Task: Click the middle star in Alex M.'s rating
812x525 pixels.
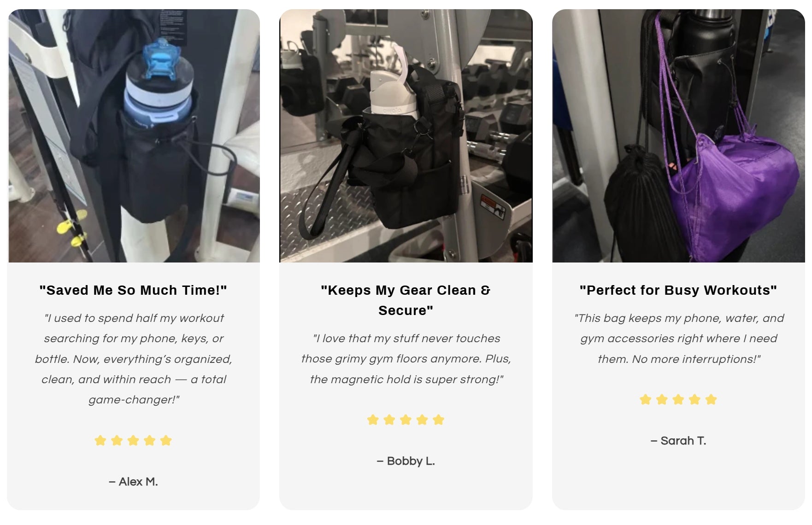Action: point(133,441)
